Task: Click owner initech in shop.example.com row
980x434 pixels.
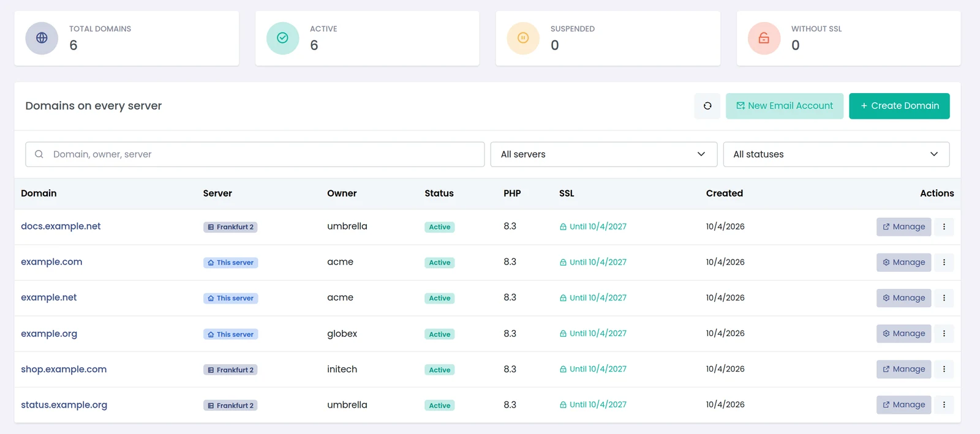Action: 342,369
